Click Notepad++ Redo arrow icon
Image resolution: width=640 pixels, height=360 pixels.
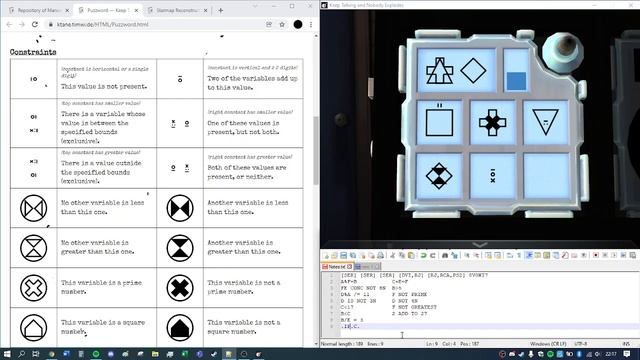click(433, 256)
